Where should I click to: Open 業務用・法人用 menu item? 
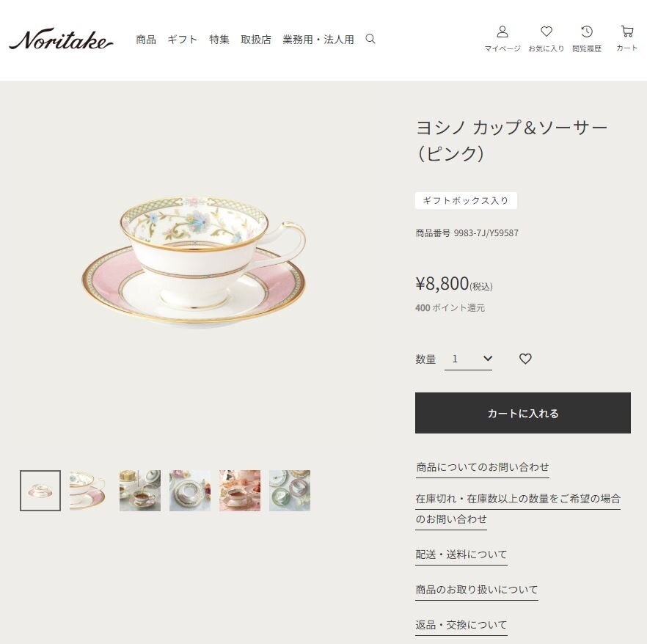coord(318,40)
